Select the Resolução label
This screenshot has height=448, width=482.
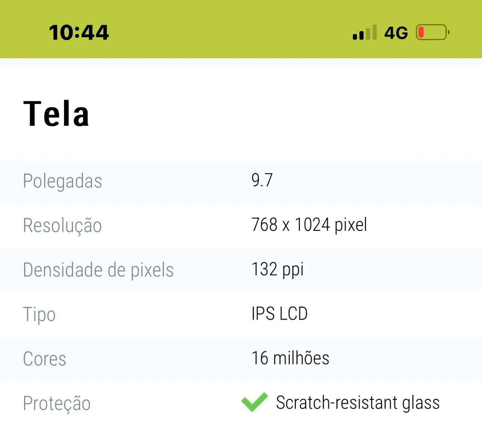tap(63, 226)
